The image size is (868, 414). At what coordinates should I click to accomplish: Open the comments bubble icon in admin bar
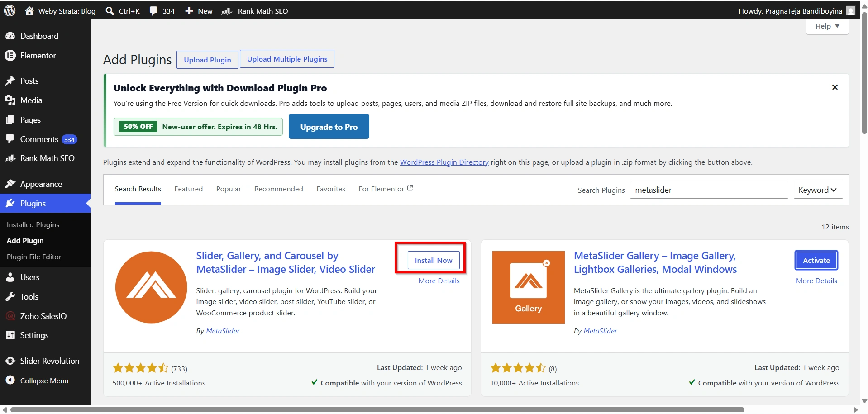[x=154, y=11]
